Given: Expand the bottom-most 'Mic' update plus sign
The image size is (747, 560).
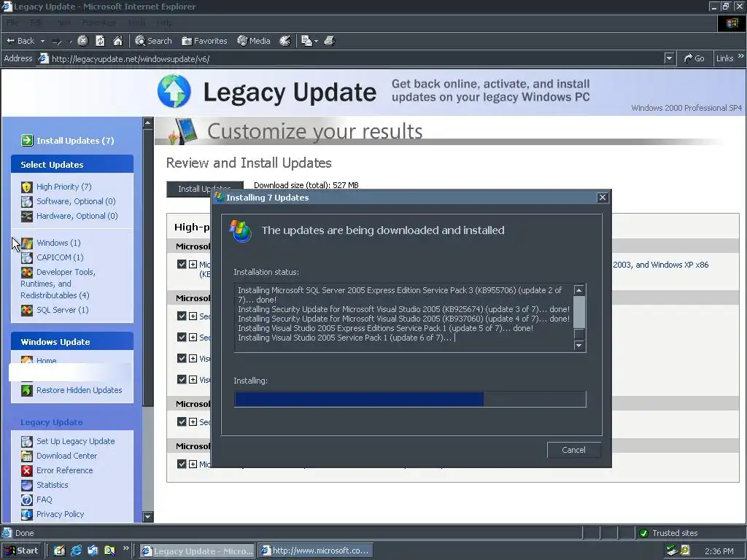Looking at the screenshot, I should pos(193,464).
